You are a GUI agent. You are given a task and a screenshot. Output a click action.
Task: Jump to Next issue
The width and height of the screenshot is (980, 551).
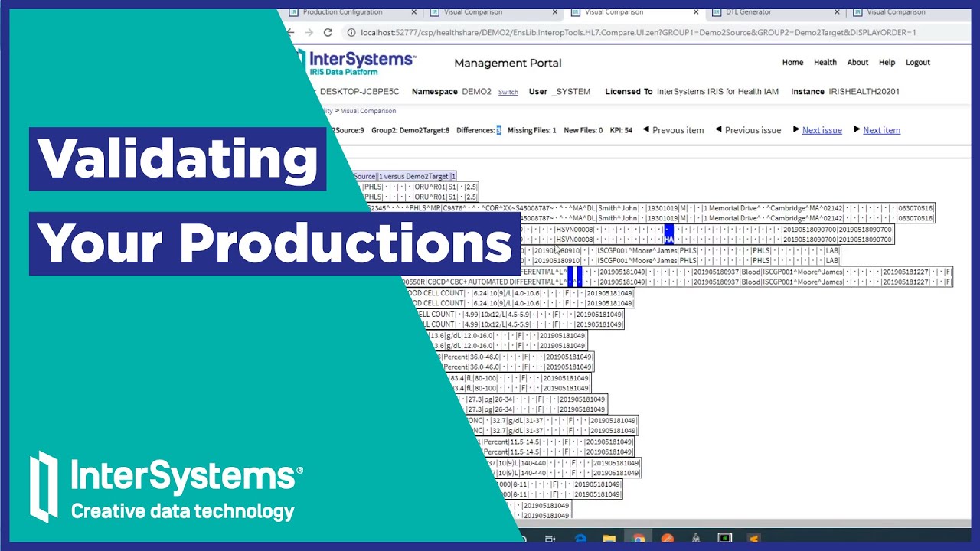click(818, 130)
